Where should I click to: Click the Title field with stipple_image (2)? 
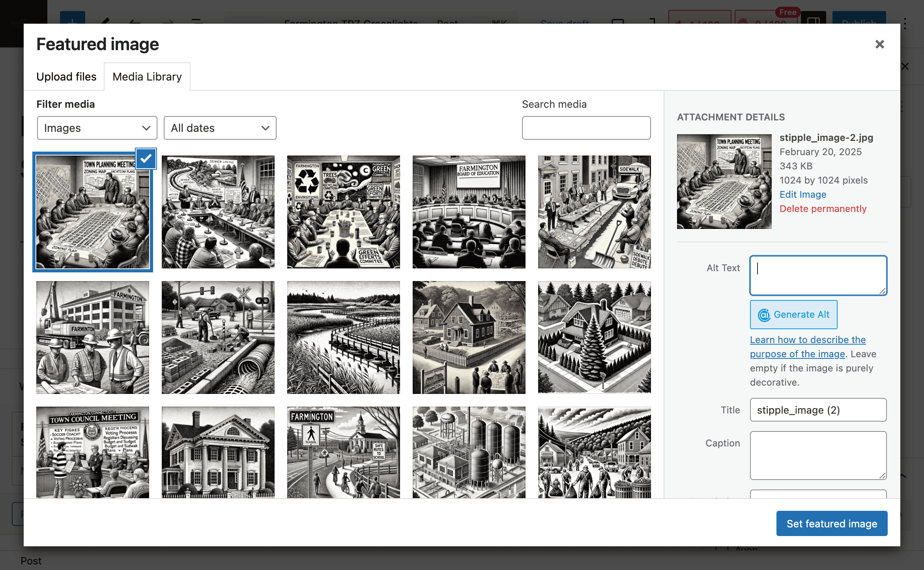pos(818,410)
